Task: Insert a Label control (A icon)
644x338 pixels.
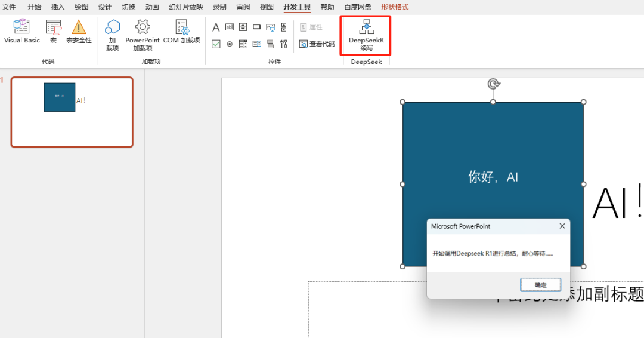Action: [x=216, y=27]
